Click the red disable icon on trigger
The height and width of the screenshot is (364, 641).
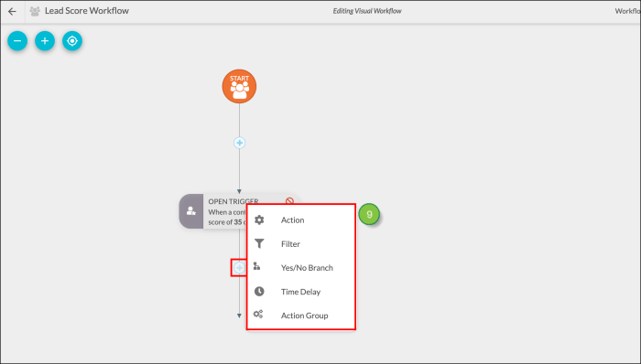(289, 201)
